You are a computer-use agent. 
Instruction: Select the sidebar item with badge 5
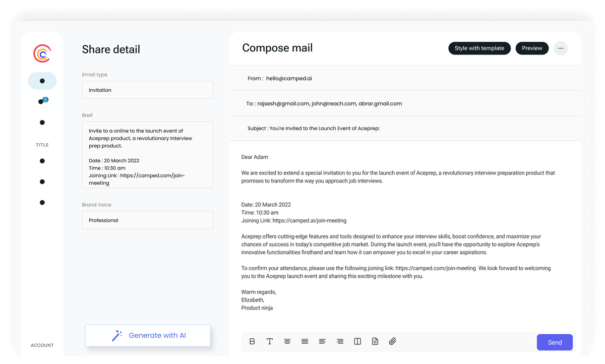coord(42,101)
